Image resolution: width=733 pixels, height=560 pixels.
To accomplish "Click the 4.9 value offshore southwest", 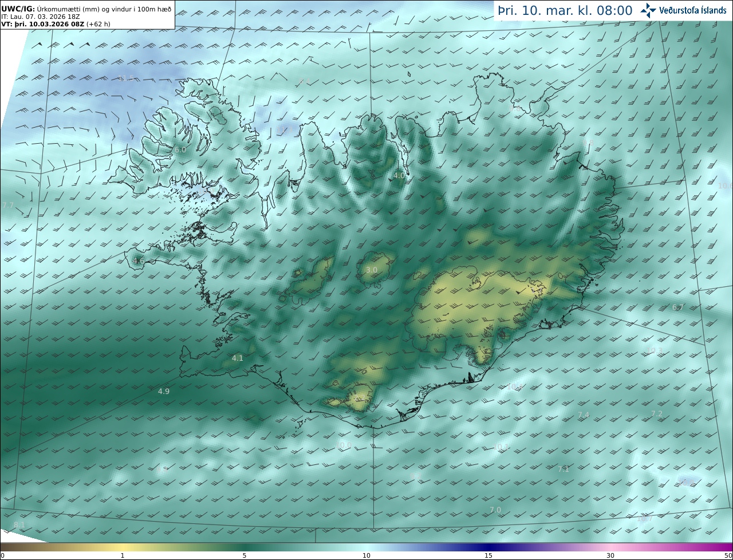I will pyautogui.click(x=164, y=391).
